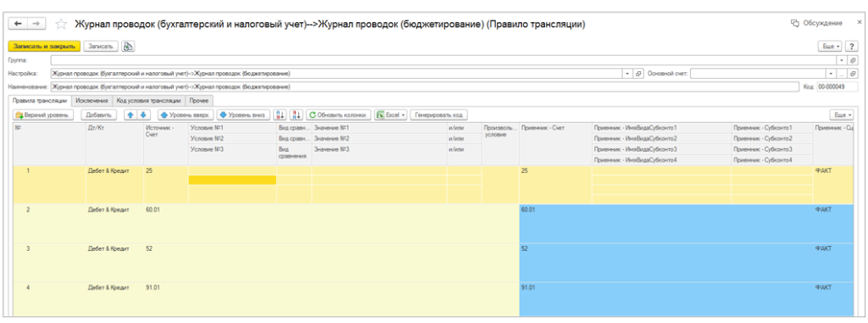Open the linked item of the Группа field
Image resolution: width=868 pixels, height=323 pixels.
pyautogui.click(x=853, y=60)
